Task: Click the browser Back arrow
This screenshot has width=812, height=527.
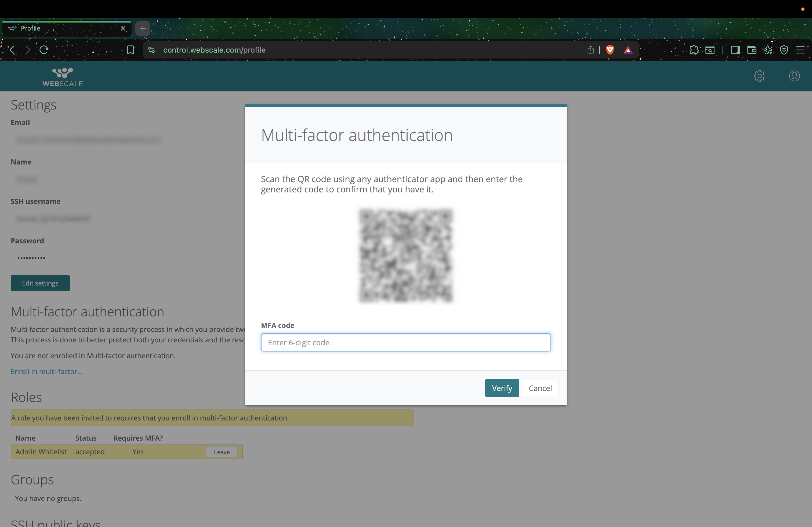Action: pyautogui.click(x=12, y=50)
